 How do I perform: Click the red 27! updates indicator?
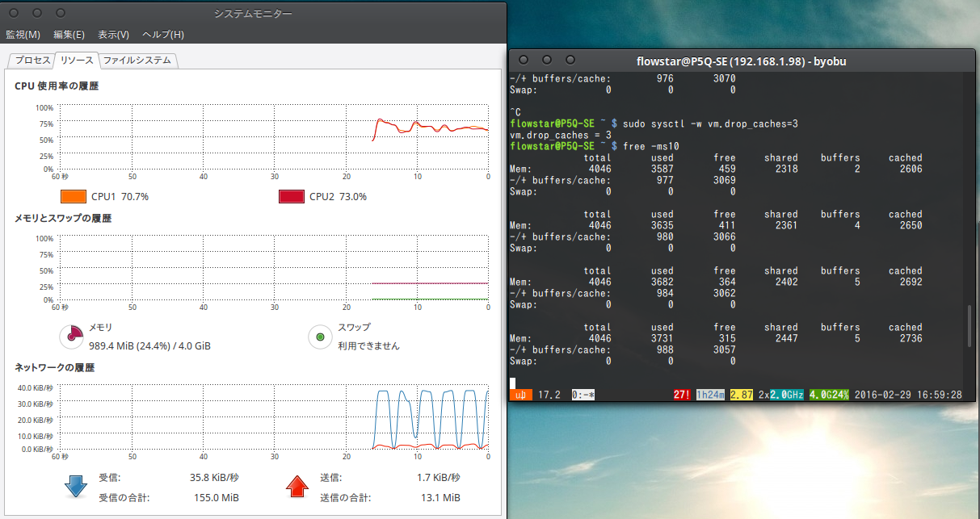(682, 395)
